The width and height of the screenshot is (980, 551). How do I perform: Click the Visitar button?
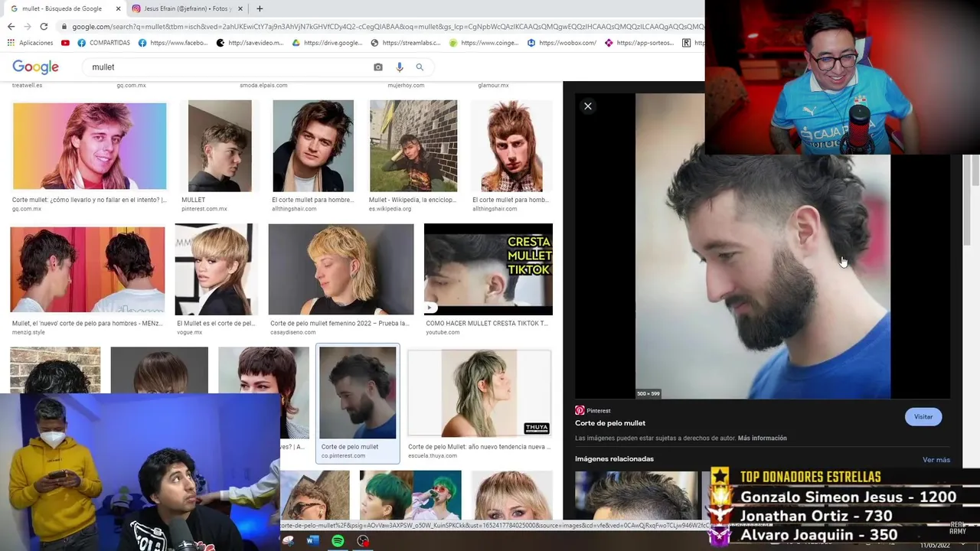tap(923, 416)
